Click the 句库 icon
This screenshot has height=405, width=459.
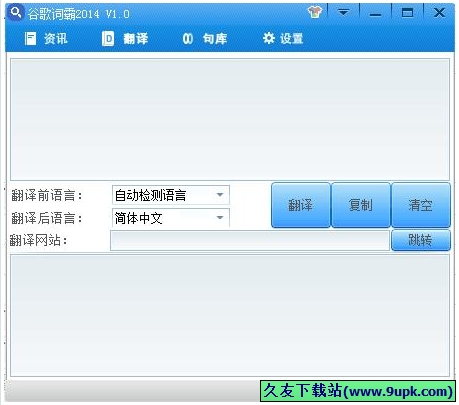[x=188, y=39]
